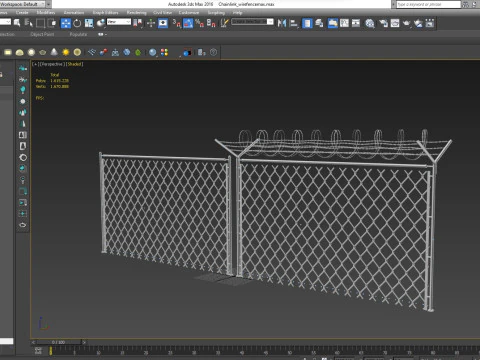
Task: Open the Animation menu
Action: pos(74,13)
